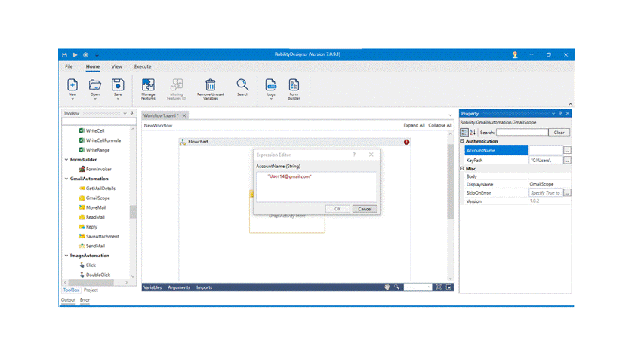Click the ToolBox vertical scrollbar thumb
This screenshot has width=644, height=362.
click(134, 212)
